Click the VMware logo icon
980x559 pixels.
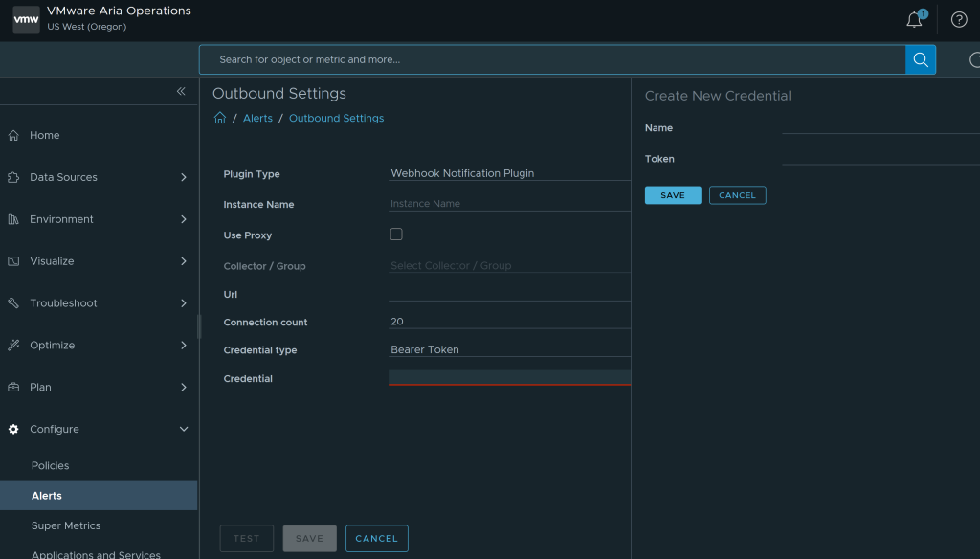pyautogui.click(x=26, y=19)
